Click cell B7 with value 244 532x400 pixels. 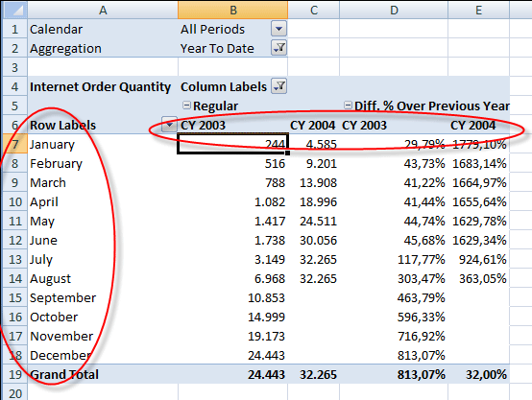pyautogui.click(x=232, y=144)
